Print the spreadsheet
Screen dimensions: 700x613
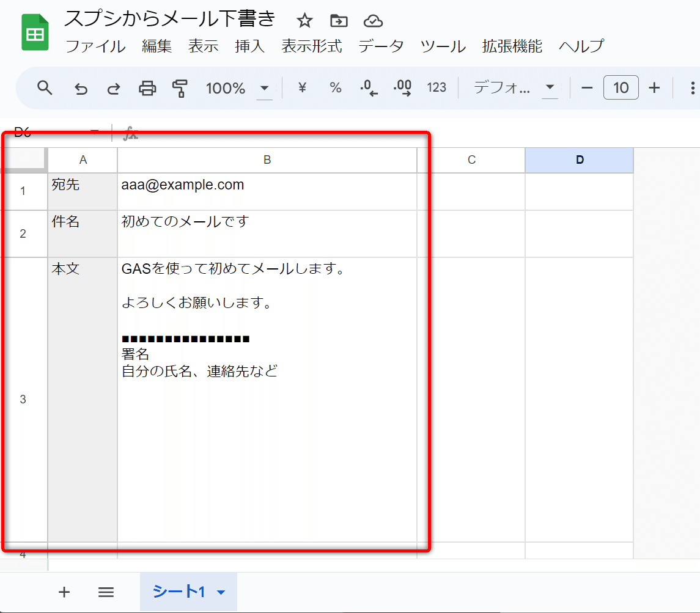pyautogui.click(x=147, y=89)
